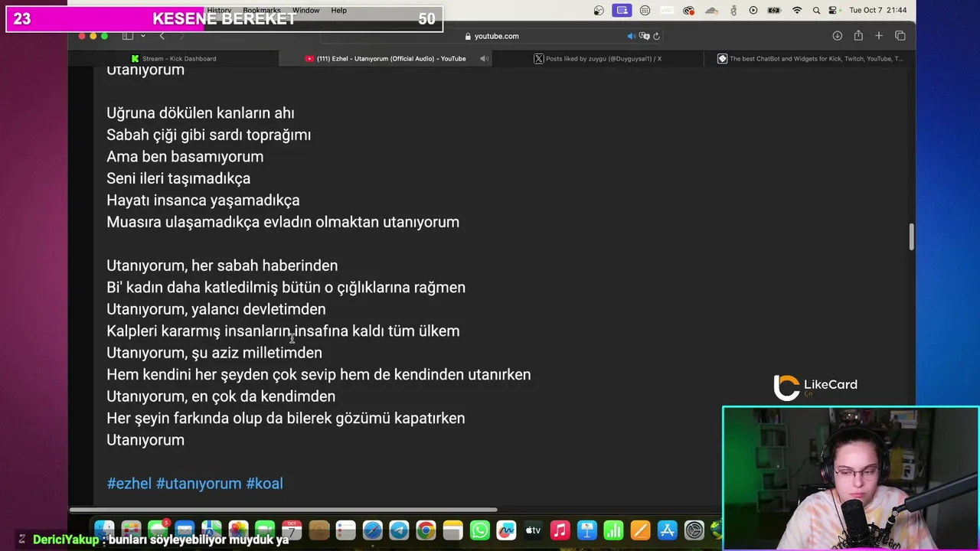Open System Settings from the Dock
This screenshot has width=980, height=551.
[694, 530]
